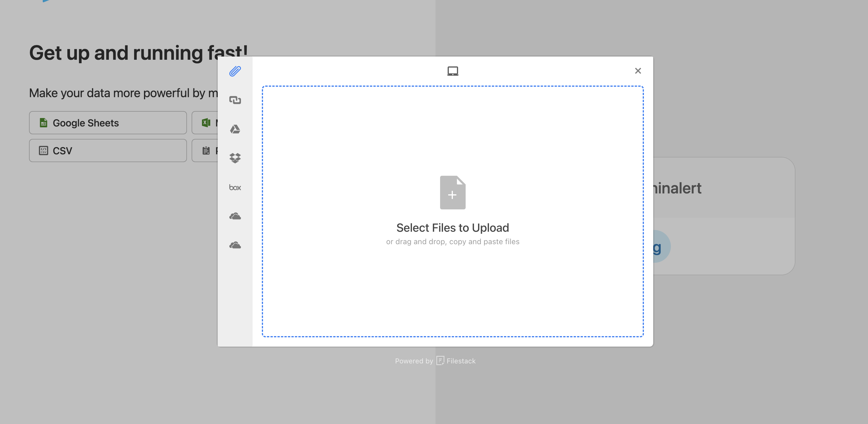868x424 pixels.
Task: Close the file upload dialog
Action: tap(638, 71)
